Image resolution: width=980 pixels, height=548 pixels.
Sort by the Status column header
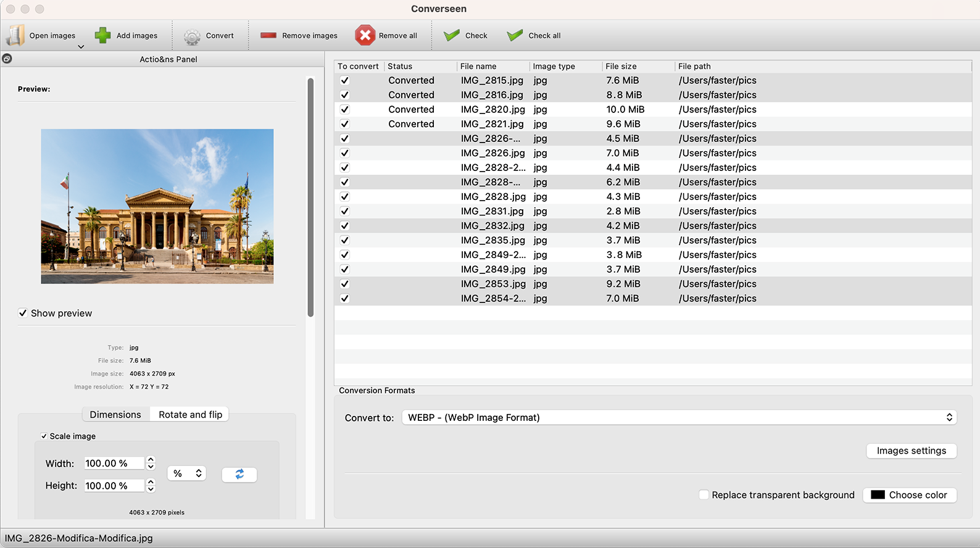click(x=420, y=66)
